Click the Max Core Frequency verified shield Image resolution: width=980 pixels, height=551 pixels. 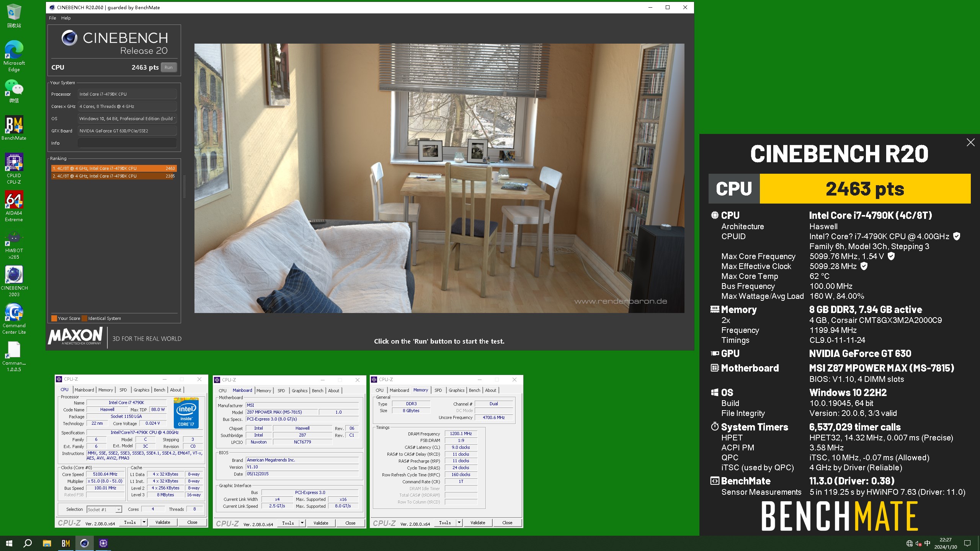point(891,256)
